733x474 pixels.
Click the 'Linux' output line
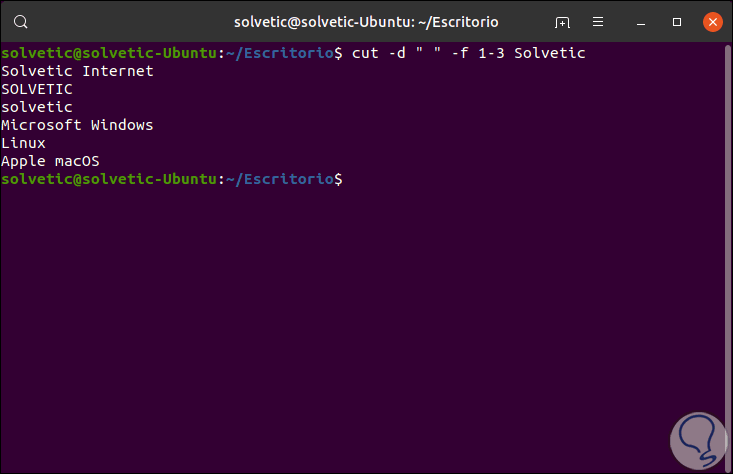pyautogui.click(x=24, y=143)
